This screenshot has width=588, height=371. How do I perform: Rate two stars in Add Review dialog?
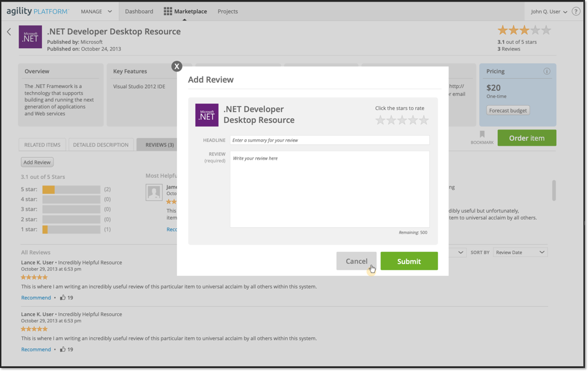(391, 120)
